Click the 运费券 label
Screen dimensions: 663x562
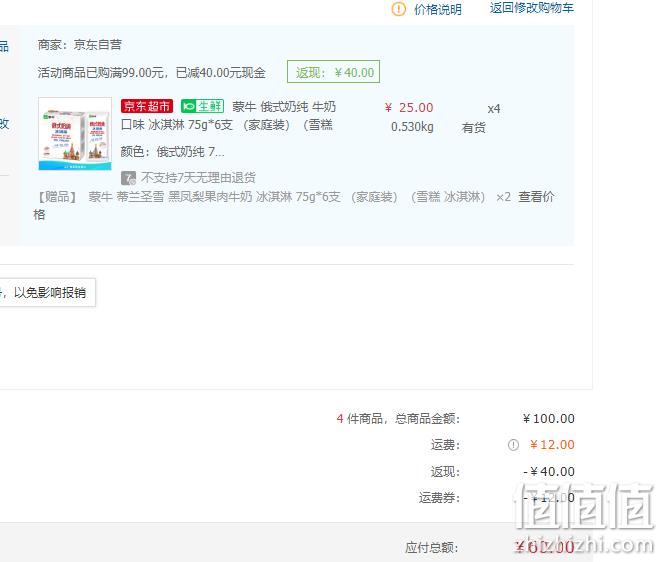pyautogui.click(x=439, y=498)
